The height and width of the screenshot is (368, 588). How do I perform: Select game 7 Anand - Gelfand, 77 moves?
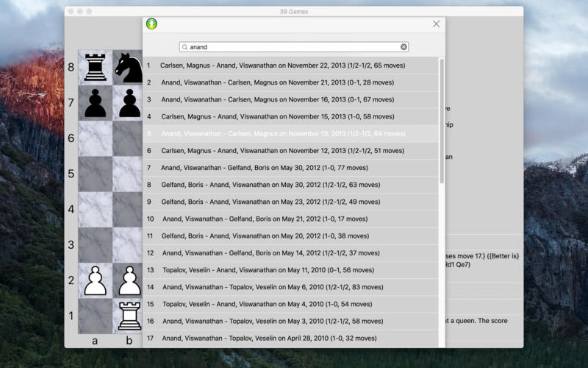(290, 168)
